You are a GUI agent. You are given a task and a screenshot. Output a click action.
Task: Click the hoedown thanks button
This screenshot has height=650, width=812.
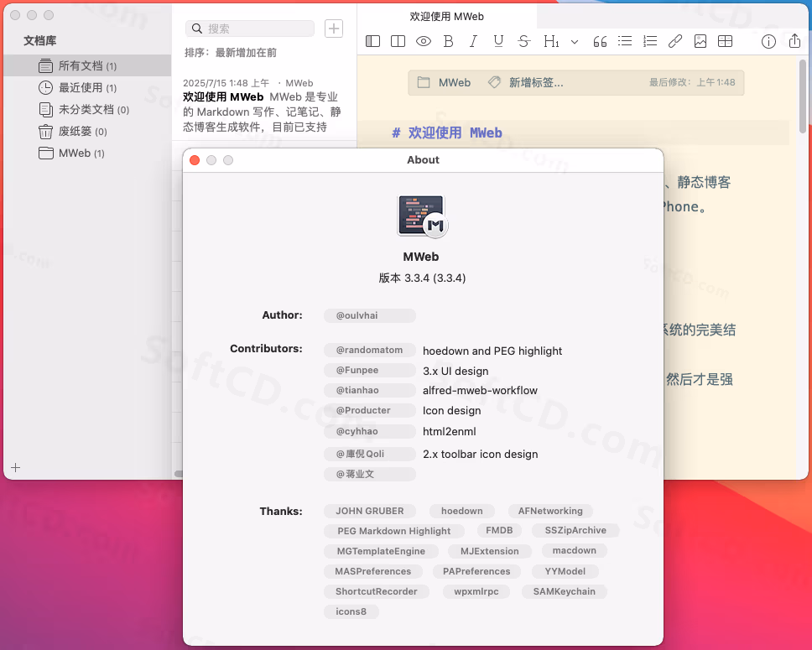tap(462, 511)
